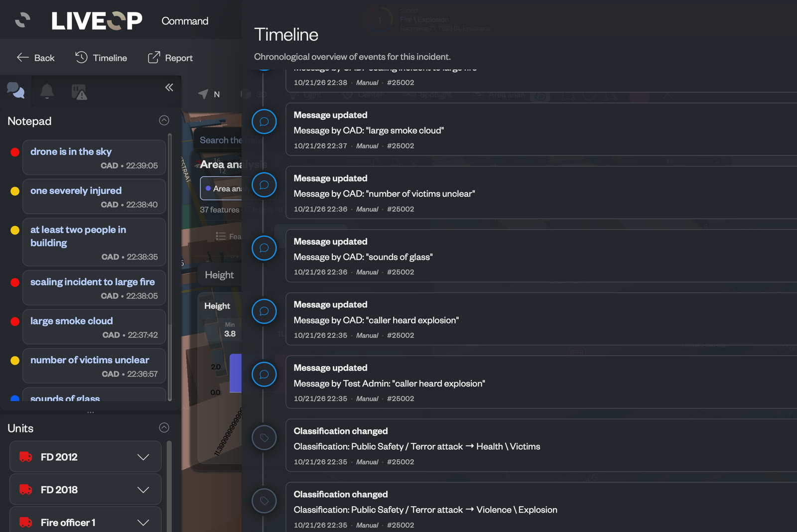Open the hazard warning panel icon
Screen dimensions: 797x532
point(79,92)
